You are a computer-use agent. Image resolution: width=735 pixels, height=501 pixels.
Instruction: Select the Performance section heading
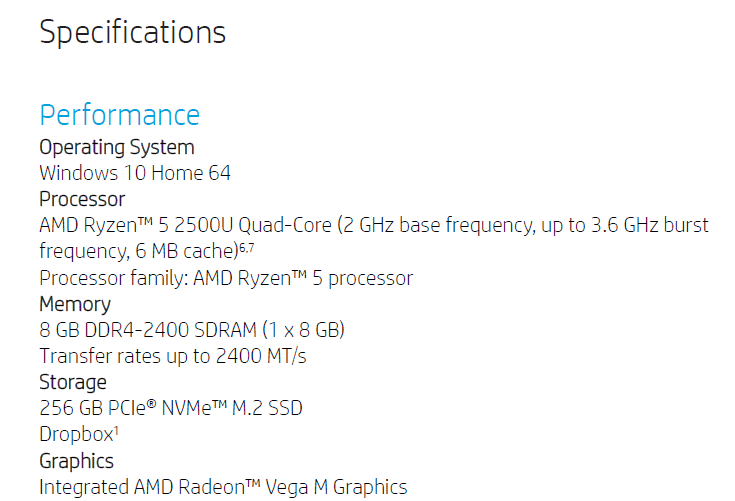[120, 115]
